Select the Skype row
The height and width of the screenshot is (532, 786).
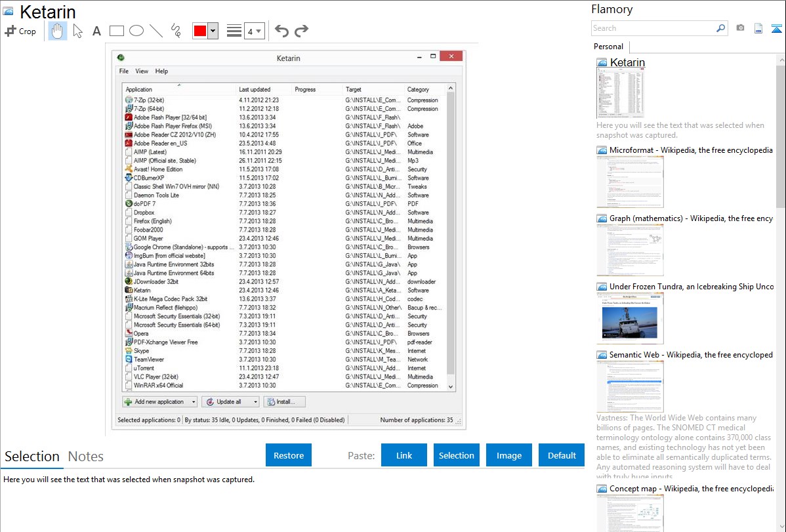[x=284, y=350]
